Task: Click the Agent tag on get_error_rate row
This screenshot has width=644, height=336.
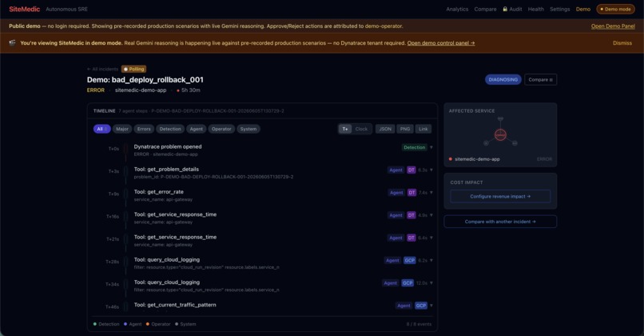Action: pos(396,193)
